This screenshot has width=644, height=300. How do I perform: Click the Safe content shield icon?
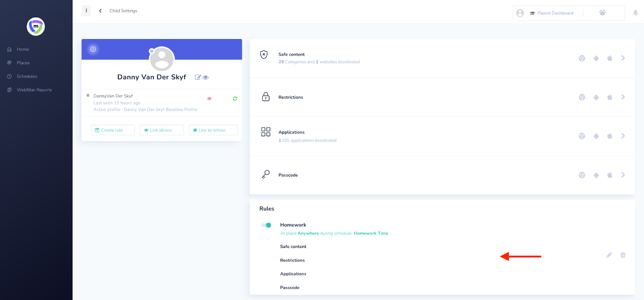tap(264, 54)
